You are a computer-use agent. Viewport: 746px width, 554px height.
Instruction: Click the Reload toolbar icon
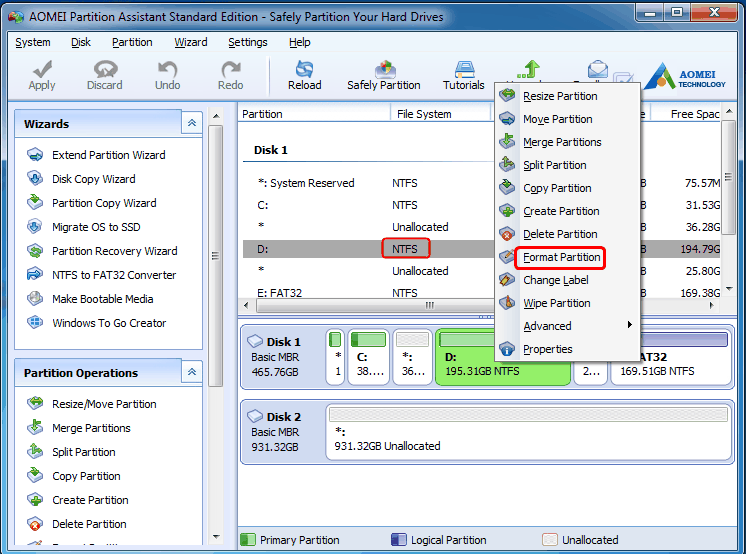304,69
